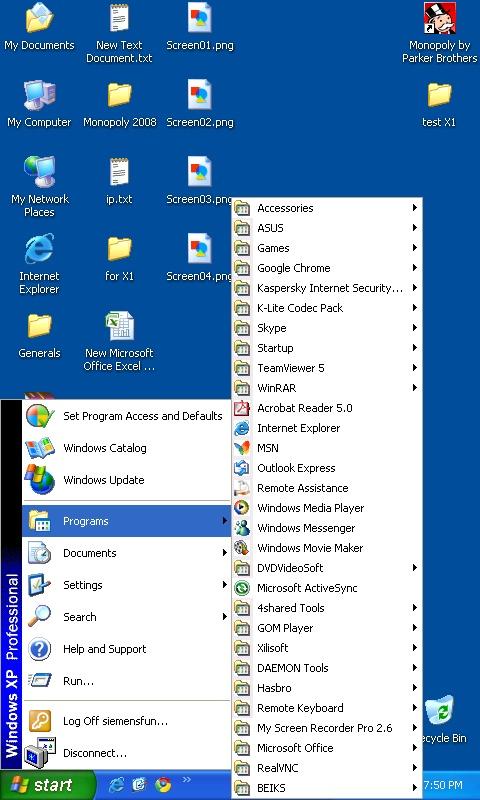Image resolution: width=480 pixels, height=800 pixels.
Task: Start Windows Media Player from Programs
Action: coord(327,508)
